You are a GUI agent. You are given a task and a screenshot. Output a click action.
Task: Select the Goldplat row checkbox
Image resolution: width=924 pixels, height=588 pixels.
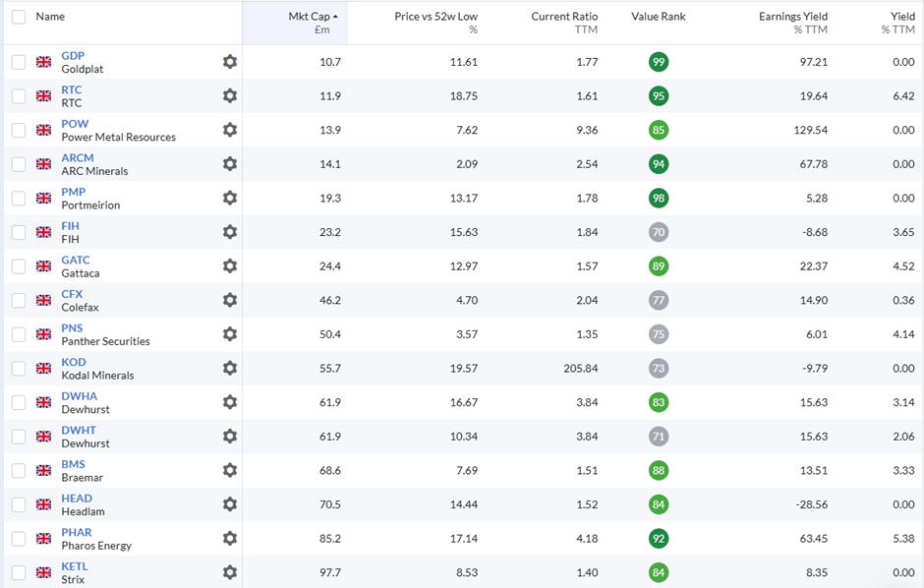pyautogui.click(x=19, y=62)
